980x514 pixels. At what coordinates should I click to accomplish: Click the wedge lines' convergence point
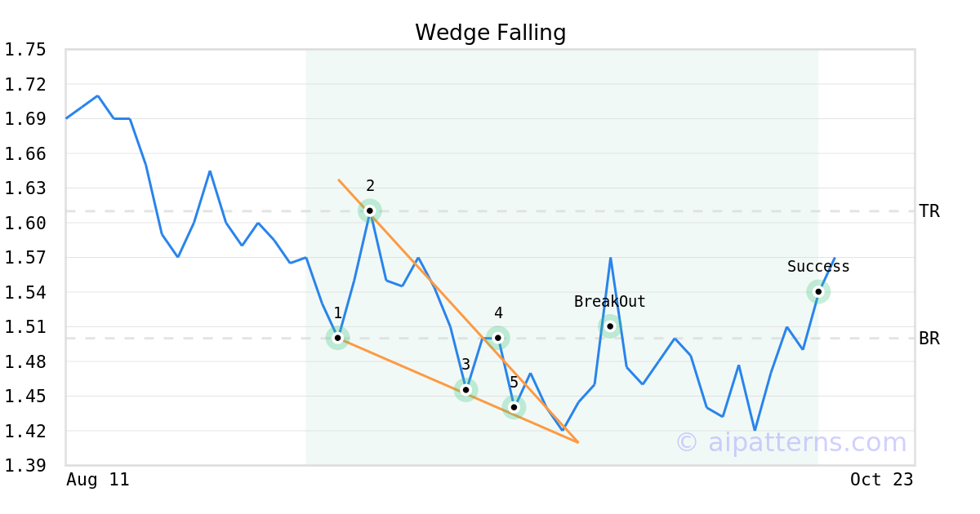[578, 442]
